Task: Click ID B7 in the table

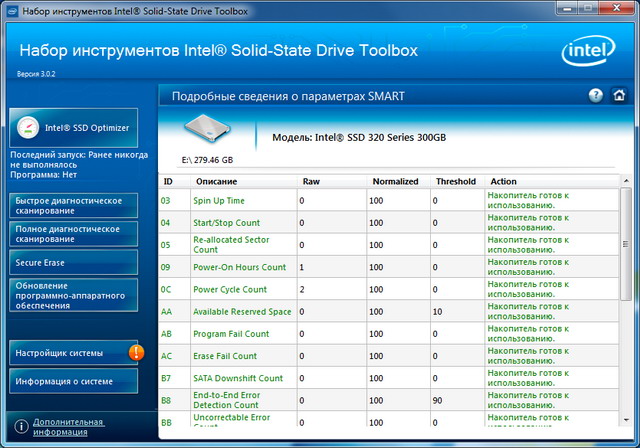Action: coord(166,378)
